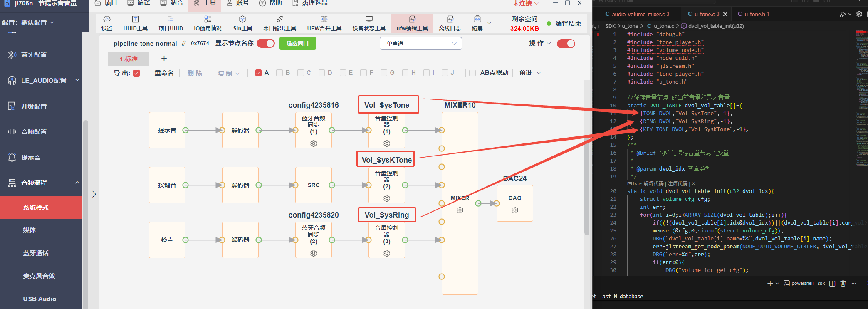The width and height of the screenshot is (868, 309).
Task: Open the Sin工具 tool
Action: pyautogui.click(x=242, y=24)
